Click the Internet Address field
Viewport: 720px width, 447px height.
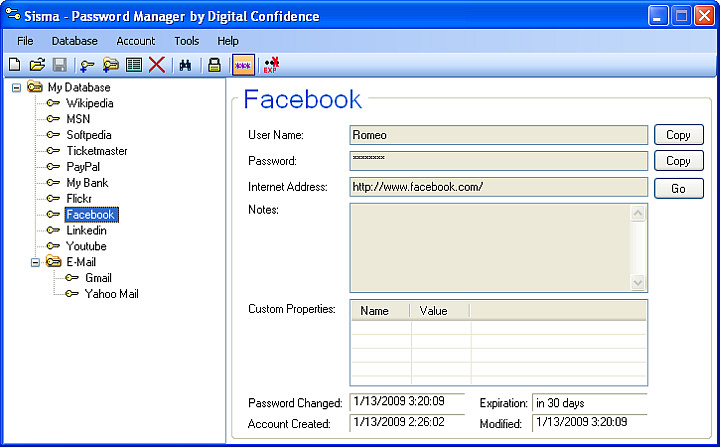click(499, 187)
